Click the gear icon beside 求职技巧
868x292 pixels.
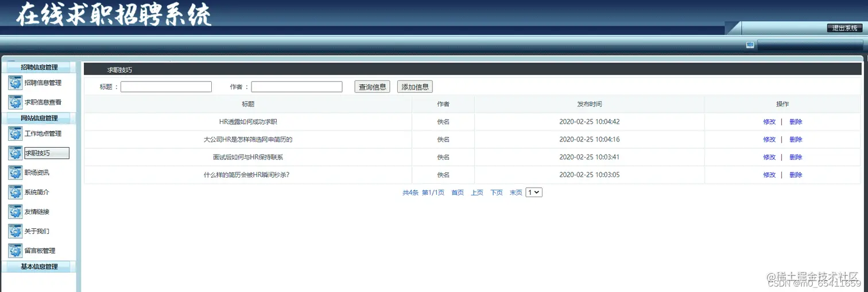[x=15, y=153]
